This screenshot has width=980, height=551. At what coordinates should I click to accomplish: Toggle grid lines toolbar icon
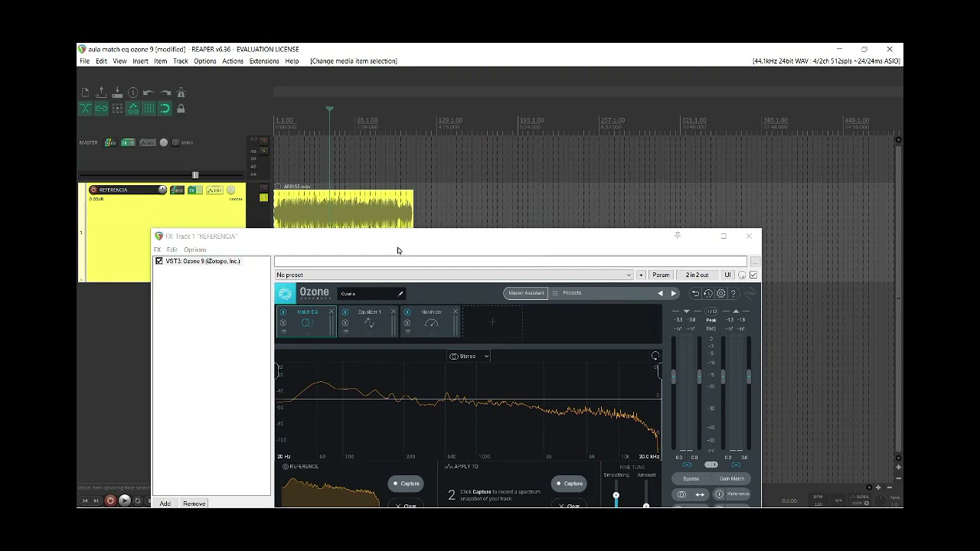point(149,109)
